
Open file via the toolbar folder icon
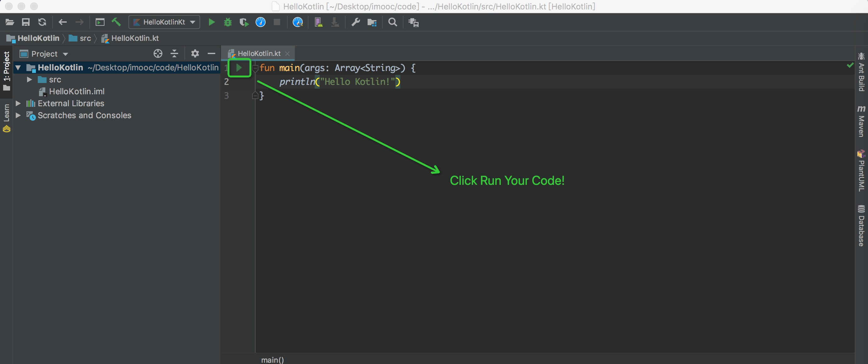[x=10, y=22]
